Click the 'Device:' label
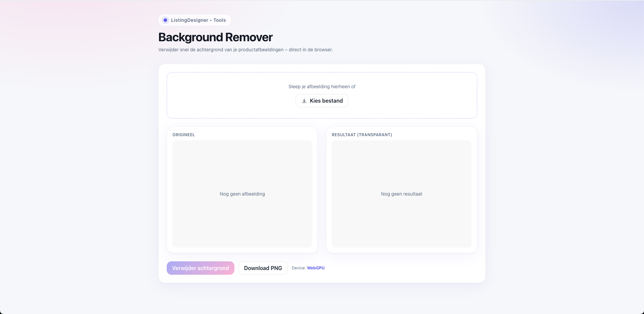Screen dimensions: 644x314 click(299, 268)
